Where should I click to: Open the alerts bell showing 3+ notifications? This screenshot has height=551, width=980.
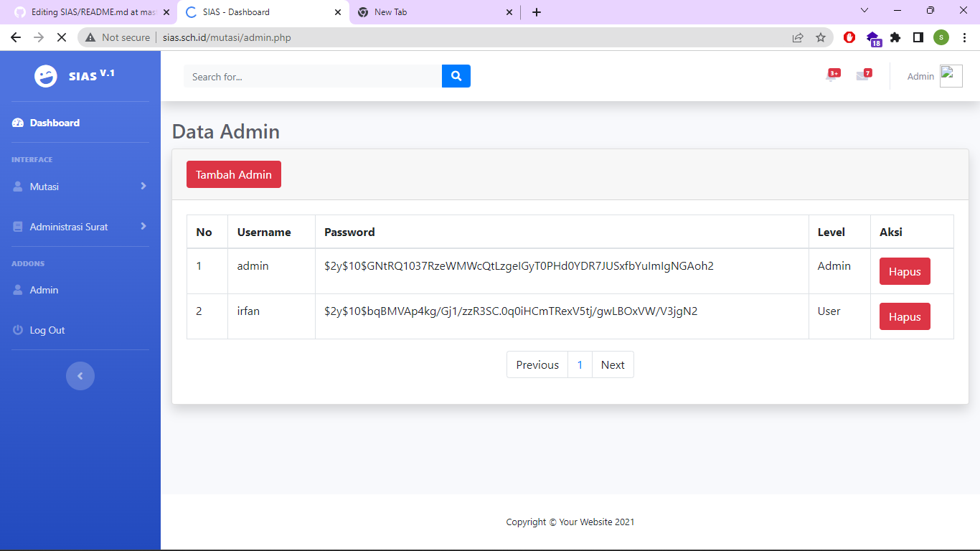(831, 75)
